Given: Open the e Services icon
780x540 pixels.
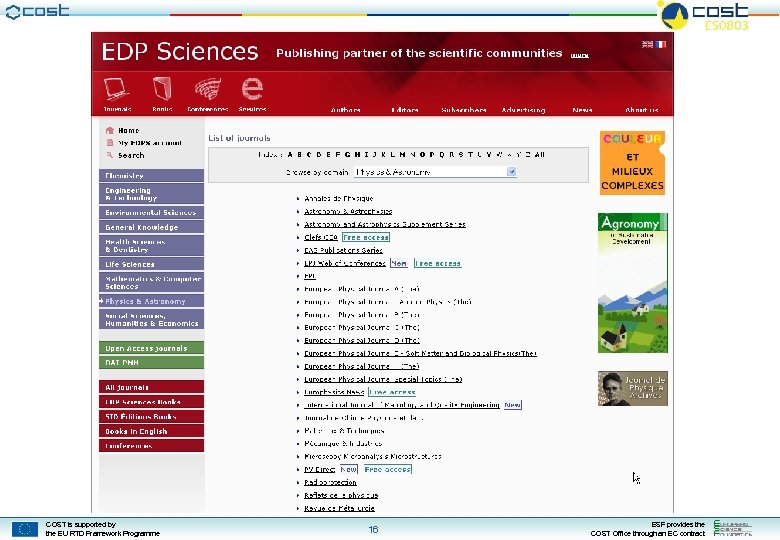Looking at the screenshot, I should (x=252, y=89).
